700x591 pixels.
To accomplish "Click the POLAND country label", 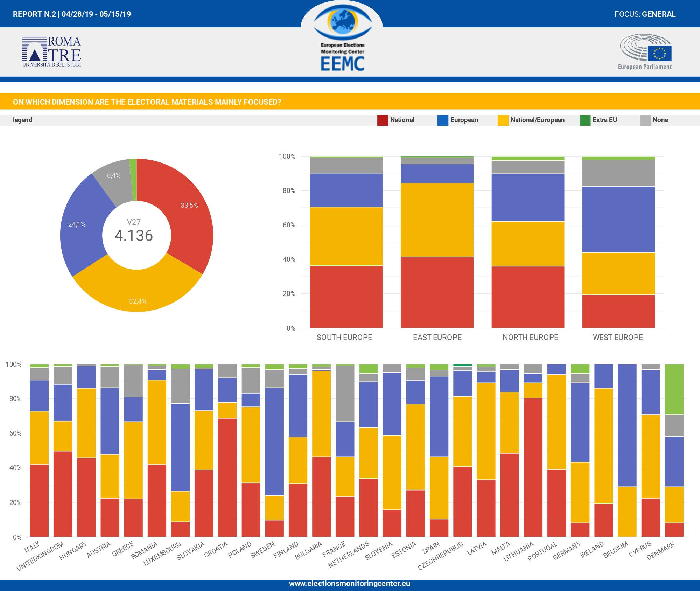I will click(x=240, y=550).
